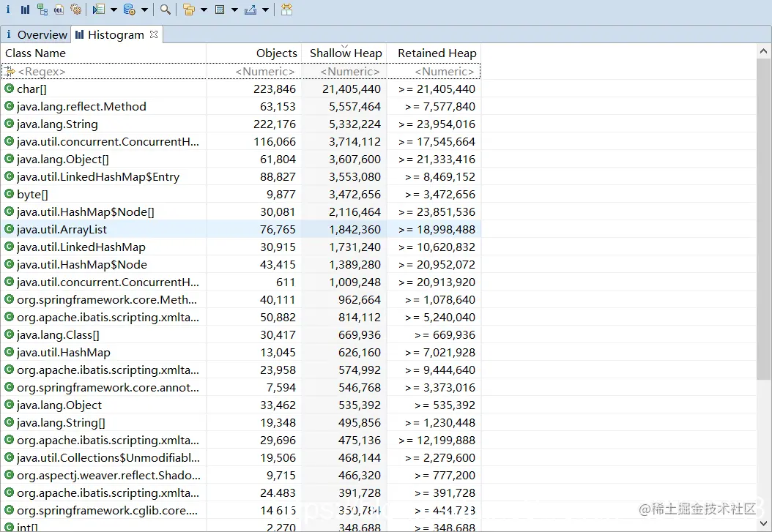Expand the Export dropdown arrow
772x532 pixels.
265,10
